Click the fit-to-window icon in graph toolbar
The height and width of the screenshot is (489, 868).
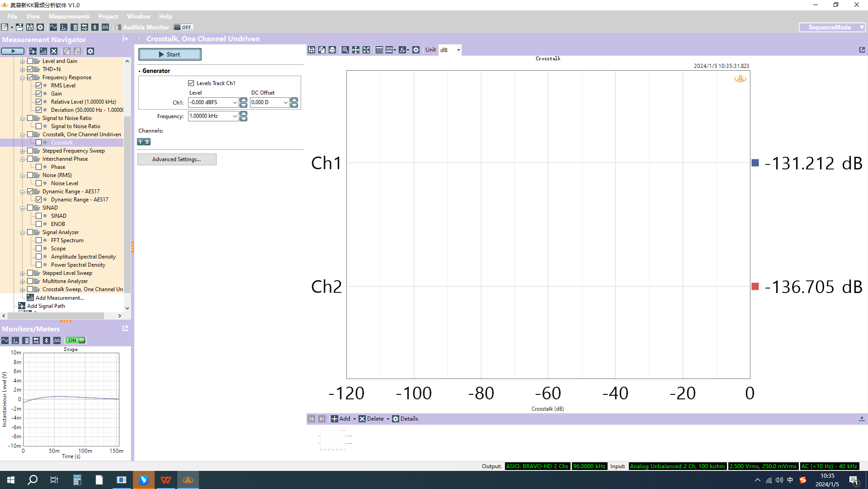(366, 50)
